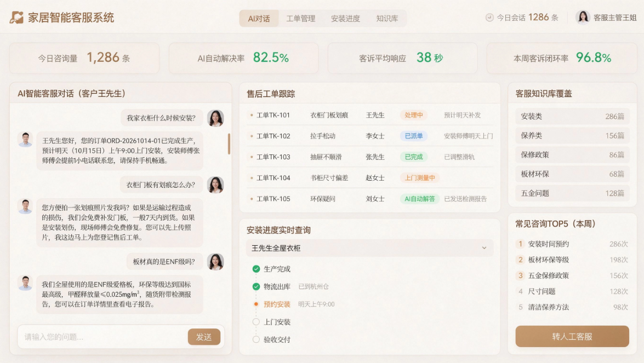This screenshot has width=644, height=363.
Task: Click agent avatar beside the ENF级爱格板 reply
Action: tap(25, 283)
